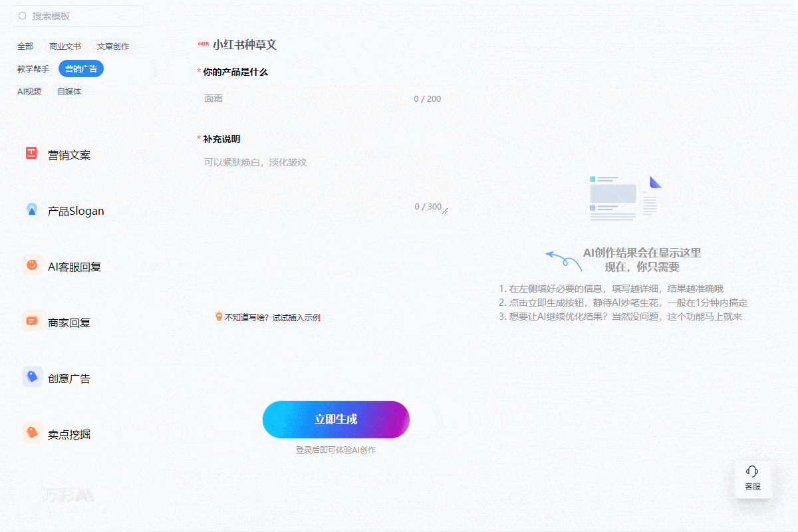This screenshot has height=532, width=798.
Task: Click the 0 / 300 counter
Action: click(x=428, y=207)
